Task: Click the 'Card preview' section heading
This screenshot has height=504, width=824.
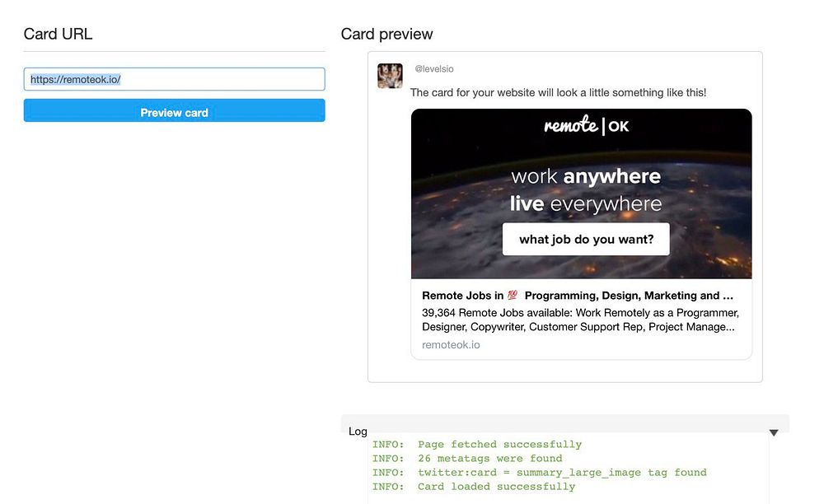Action: click(x=386, y=34)
